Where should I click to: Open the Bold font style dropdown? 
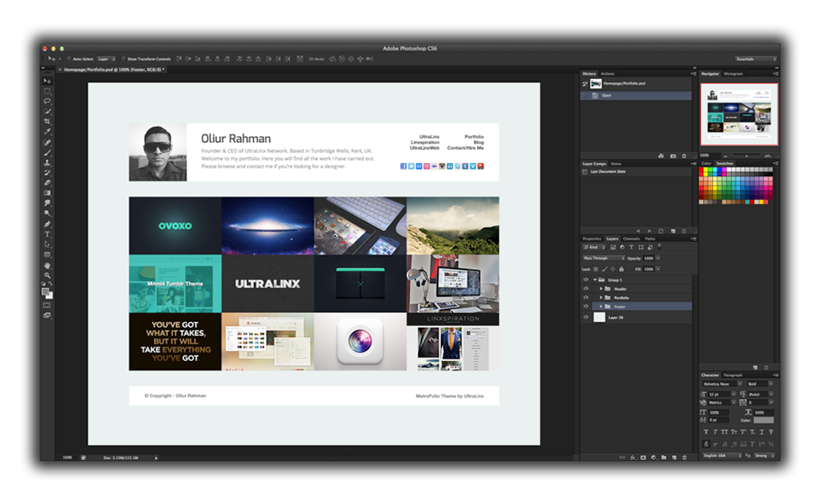(760, 384)
